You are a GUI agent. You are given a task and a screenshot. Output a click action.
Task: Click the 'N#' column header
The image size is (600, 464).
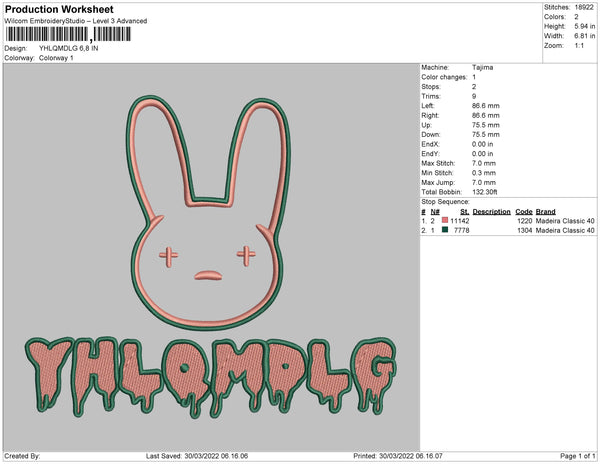[x=435, y=212]
